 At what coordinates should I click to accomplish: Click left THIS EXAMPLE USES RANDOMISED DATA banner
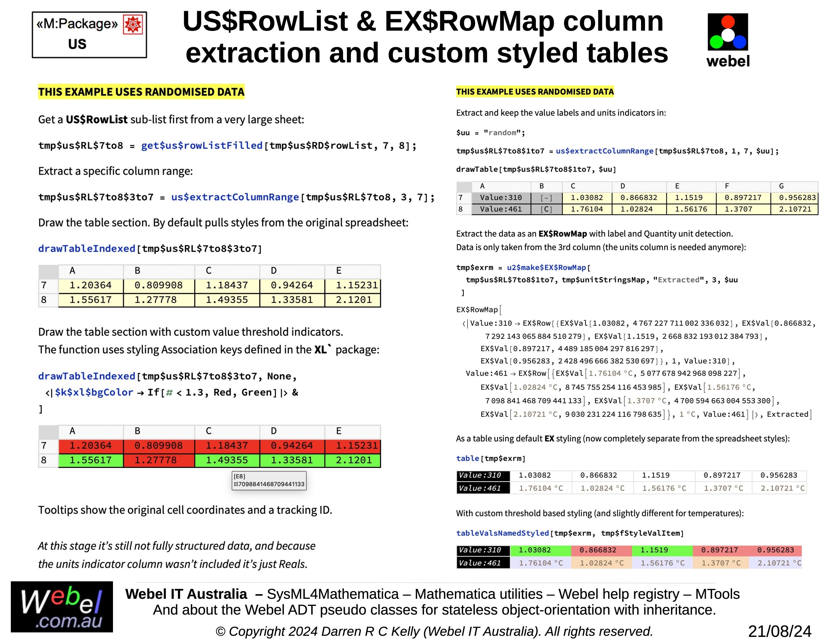tap(141, 92)
